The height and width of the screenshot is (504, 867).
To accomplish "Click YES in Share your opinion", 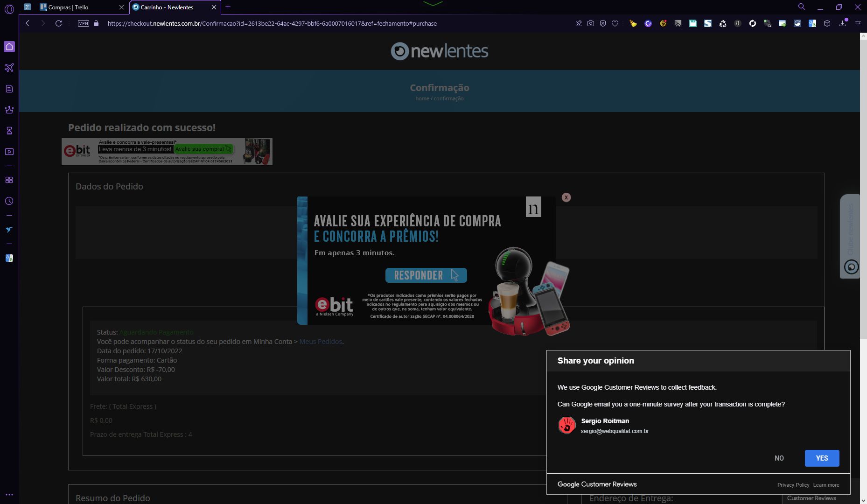I will point(822,458).
